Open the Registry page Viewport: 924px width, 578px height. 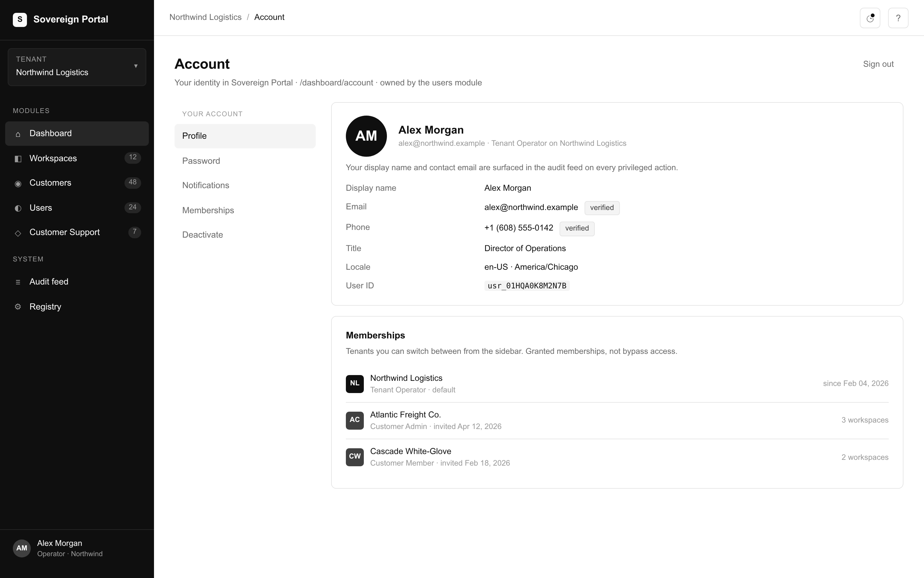pyautogui.click(x=77, y=307)
